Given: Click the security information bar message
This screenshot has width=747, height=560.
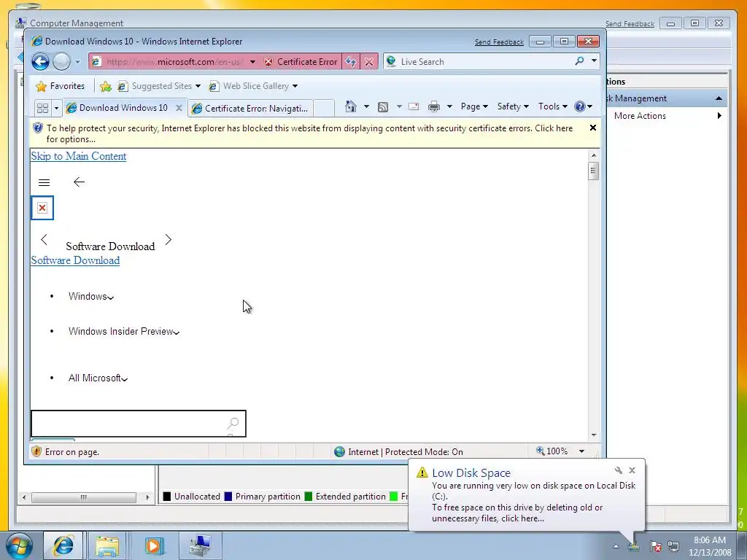Looking at the screenshot, I should (309, 134).
